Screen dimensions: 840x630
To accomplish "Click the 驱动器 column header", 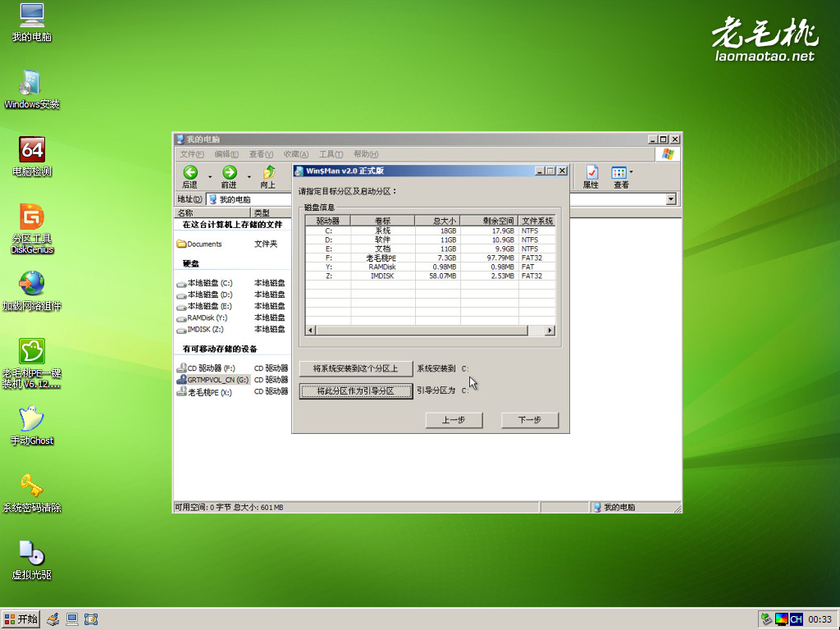I will click(x=328, y=221).
